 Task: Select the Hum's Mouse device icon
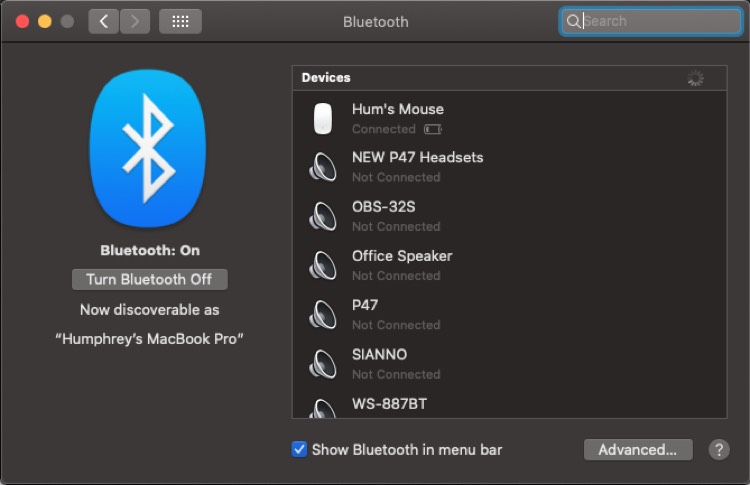pyautogui.click(x=323, y=118)
